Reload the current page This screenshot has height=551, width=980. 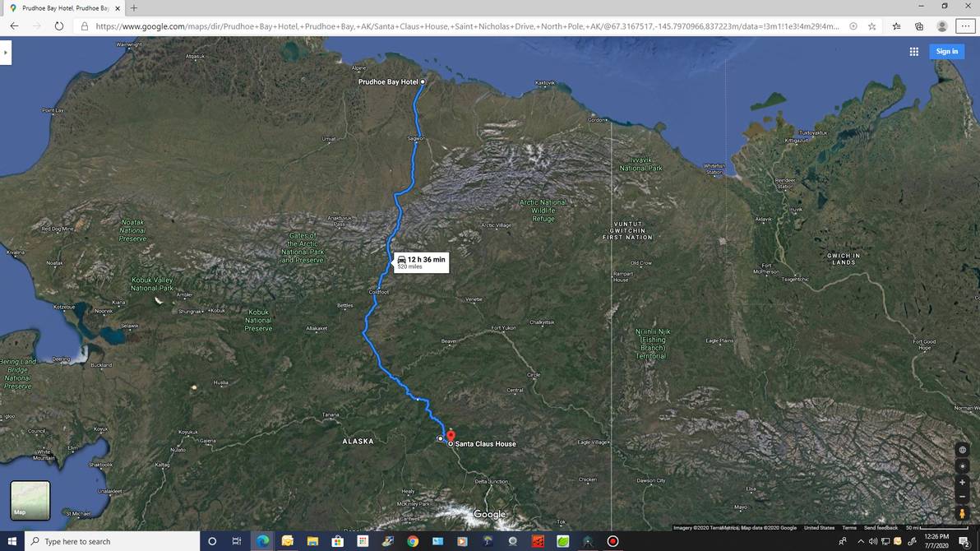coord(58,26)
